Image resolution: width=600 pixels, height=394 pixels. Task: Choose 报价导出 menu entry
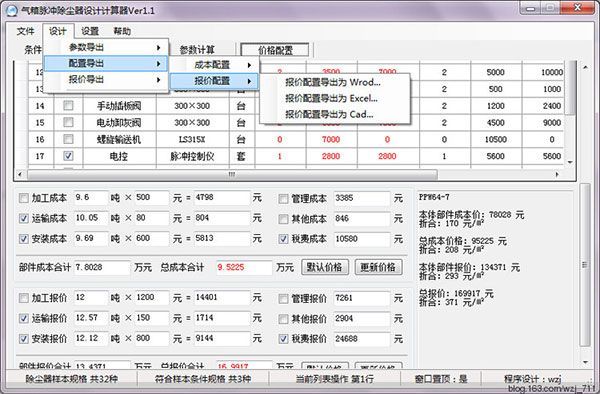106,80
